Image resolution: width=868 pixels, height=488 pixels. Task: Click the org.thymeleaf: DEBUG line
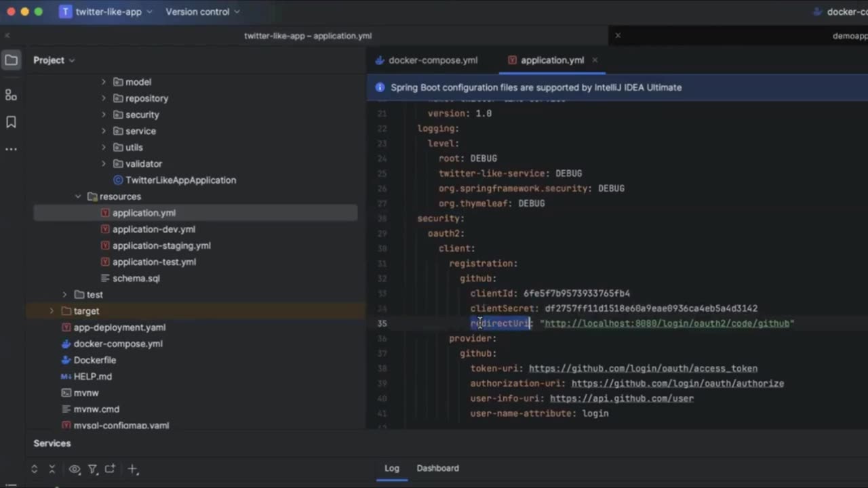(x=492, y=203)
